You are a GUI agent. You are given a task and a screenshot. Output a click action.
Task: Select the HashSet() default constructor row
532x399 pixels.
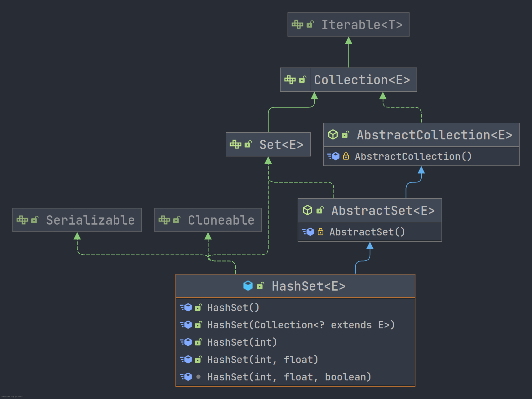[295, 307]
